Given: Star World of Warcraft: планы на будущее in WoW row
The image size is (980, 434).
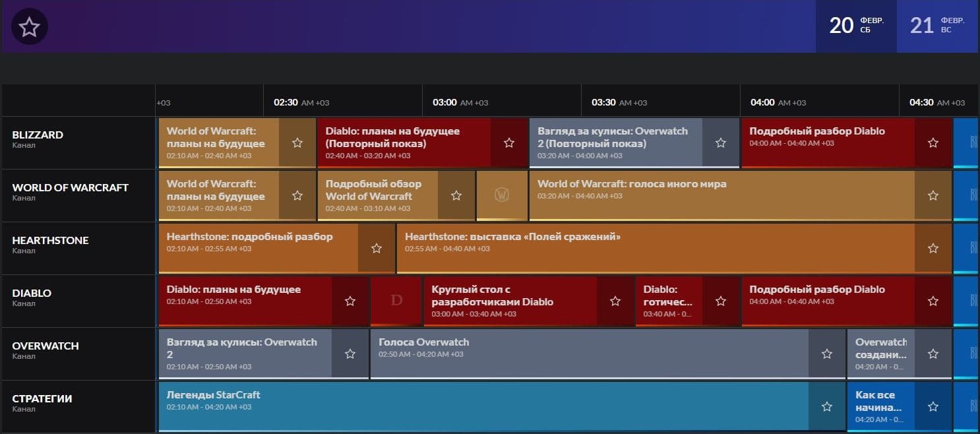Looking at the screenshot, I should 297,195.
